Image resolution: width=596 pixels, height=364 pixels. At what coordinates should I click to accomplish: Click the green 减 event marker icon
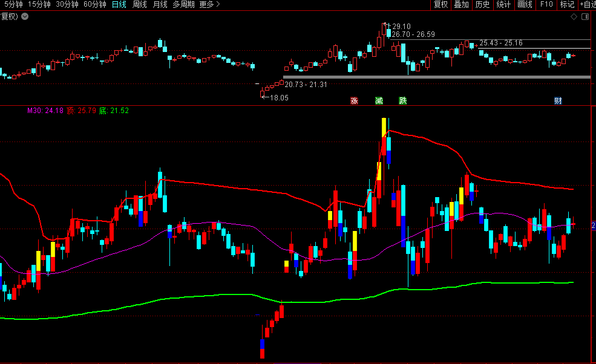point(379,100)
